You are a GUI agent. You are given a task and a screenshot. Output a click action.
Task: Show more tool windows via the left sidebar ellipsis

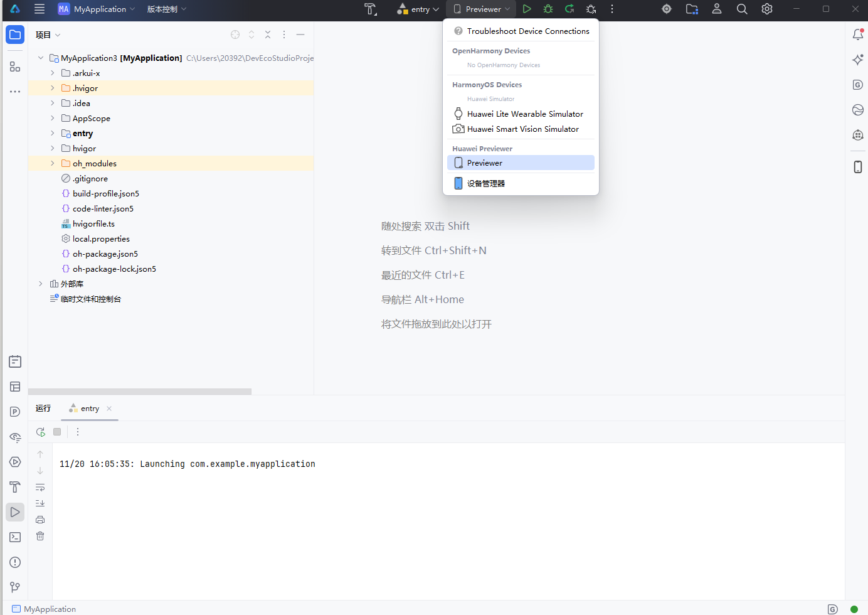15,92
